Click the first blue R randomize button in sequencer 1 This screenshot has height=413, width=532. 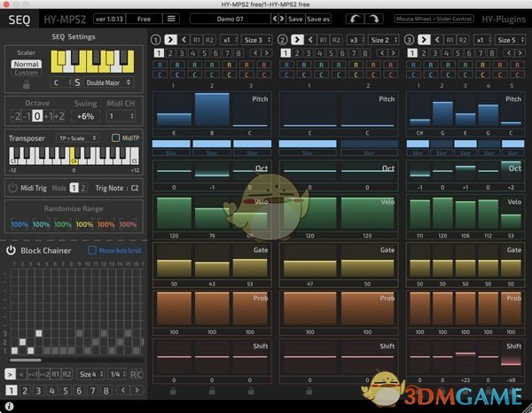pos(160,65)
